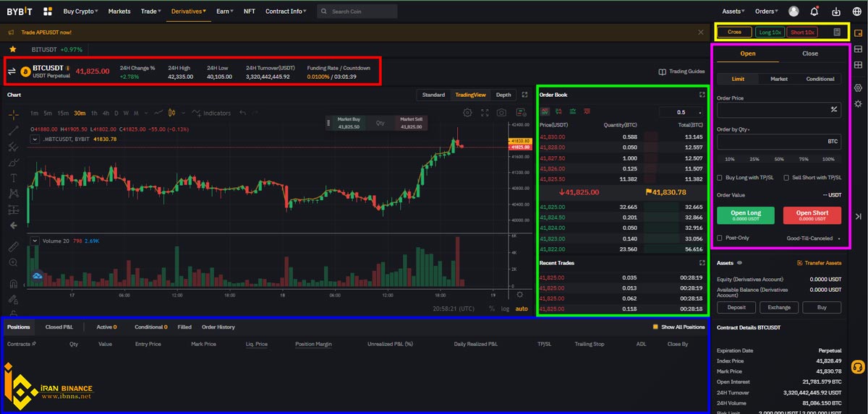
Task: Expand the Contract Info dropdown
Action: 286,12
